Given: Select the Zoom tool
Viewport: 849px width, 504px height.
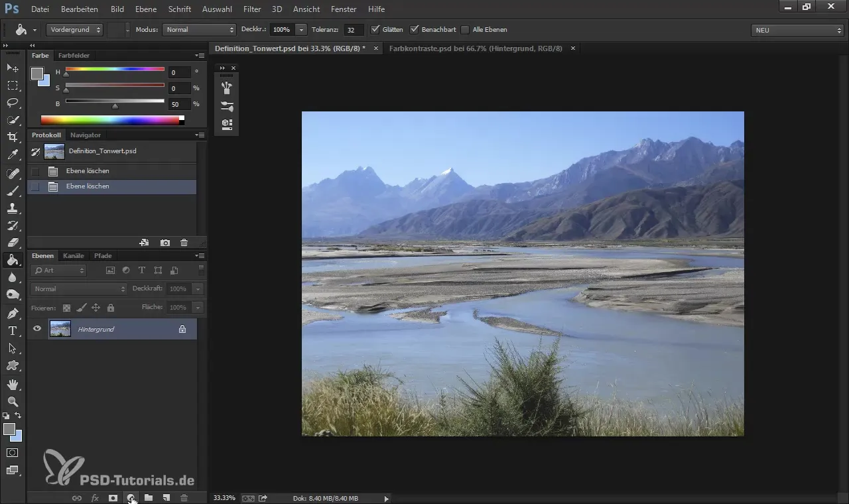Looking at the screenshot, I should click(x=13, y=401).
